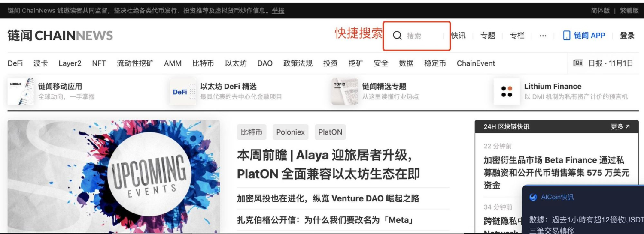Image resolution: width=644 pixels, height=234 pixels.
Task: Click the 比特币 article tag chip
Action: pos(252,132)
